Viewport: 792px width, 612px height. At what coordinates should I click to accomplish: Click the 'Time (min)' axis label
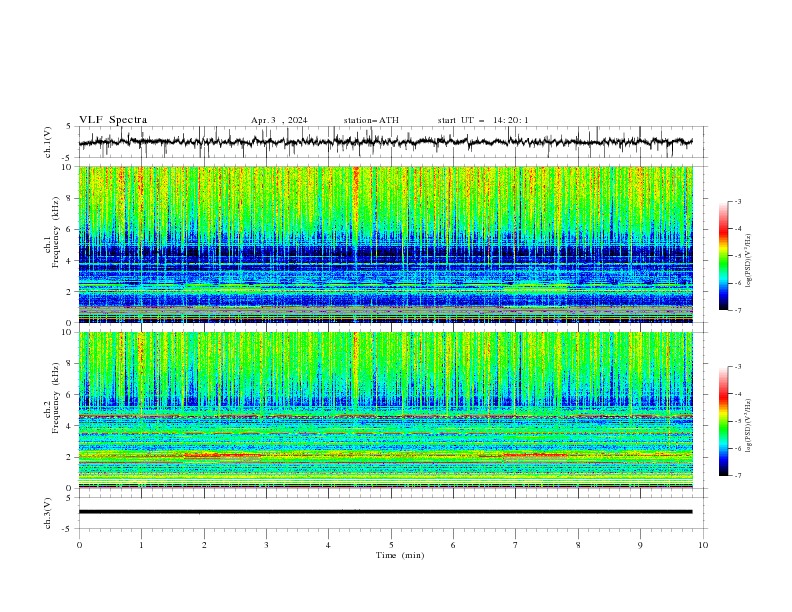click(400, 555)
